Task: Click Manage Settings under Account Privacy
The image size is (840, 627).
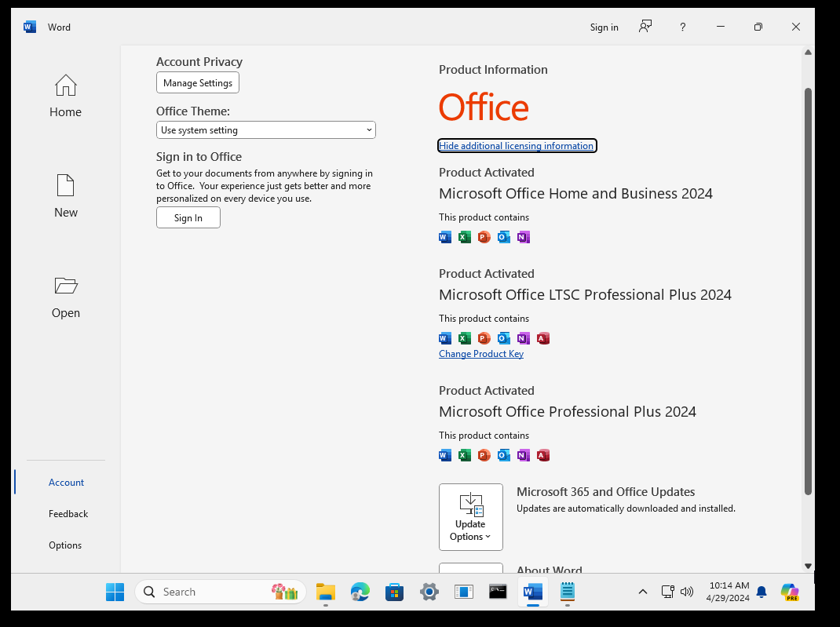Action: click(x=198, y=83)
